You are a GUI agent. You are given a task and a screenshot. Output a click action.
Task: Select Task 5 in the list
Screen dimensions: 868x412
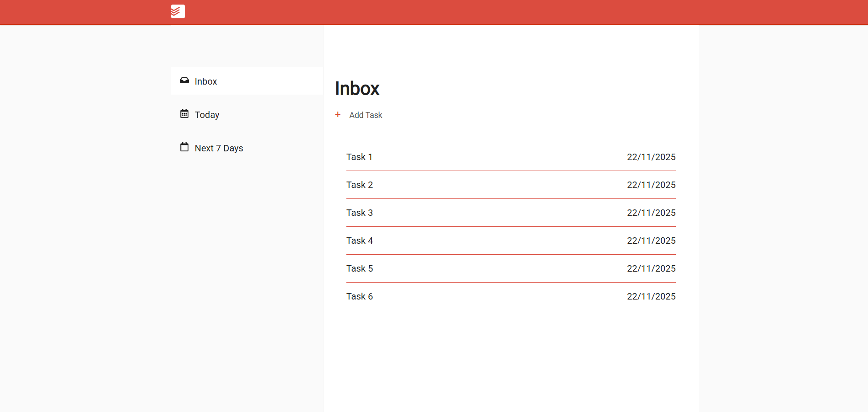pos(360,268)
